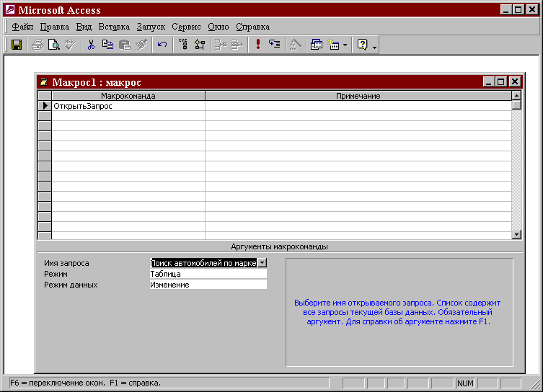The image size is (543, 392).
Task: Click the Delete Rows icon
Action: 237,45
